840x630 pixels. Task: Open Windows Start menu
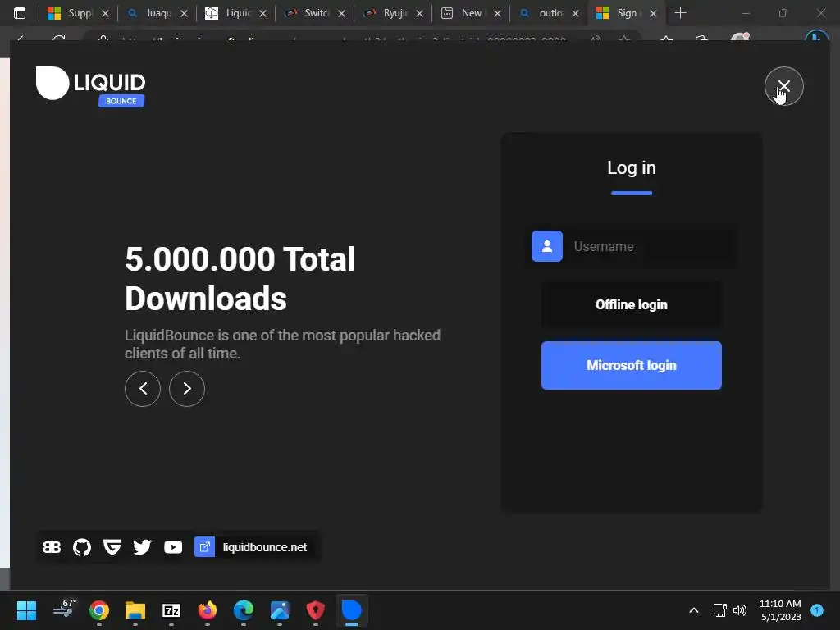pos(26,610)
